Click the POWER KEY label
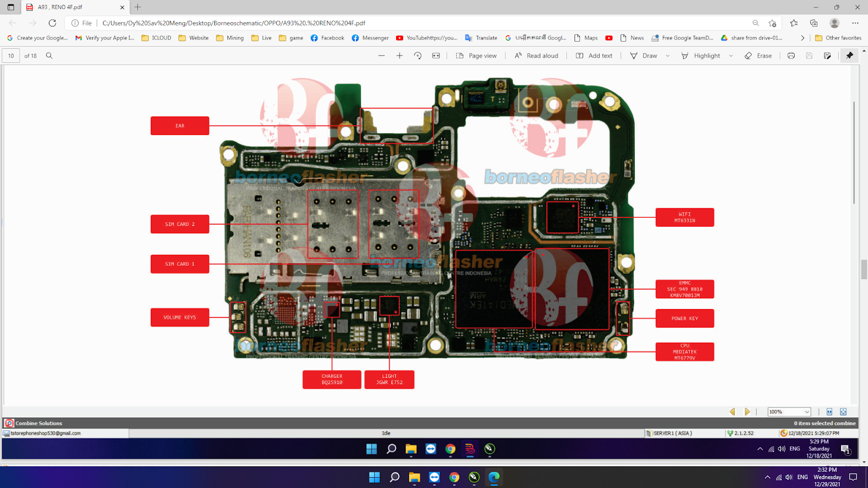The width and height of the screenshot is (868, 488). coord(685,318)
